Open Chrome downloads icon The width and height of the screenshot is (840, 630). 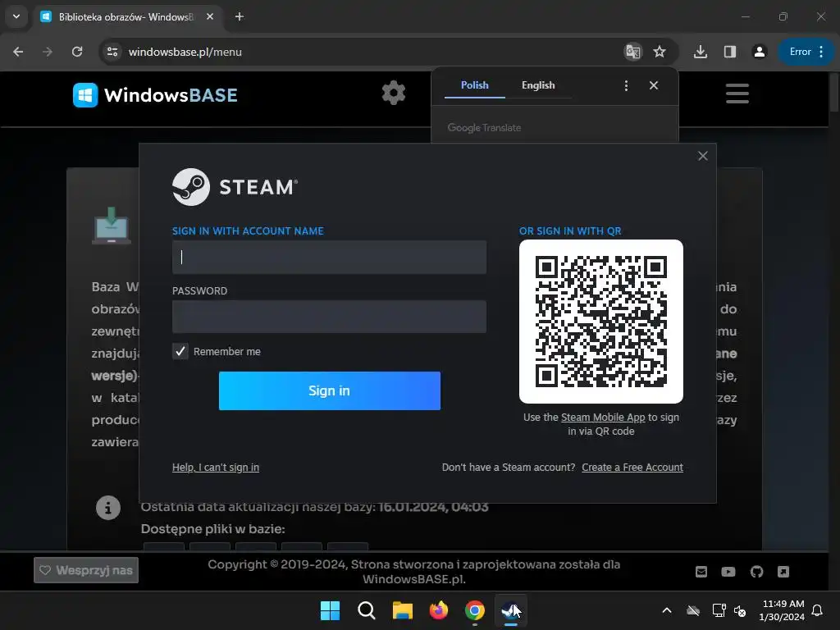click(701, 52)
